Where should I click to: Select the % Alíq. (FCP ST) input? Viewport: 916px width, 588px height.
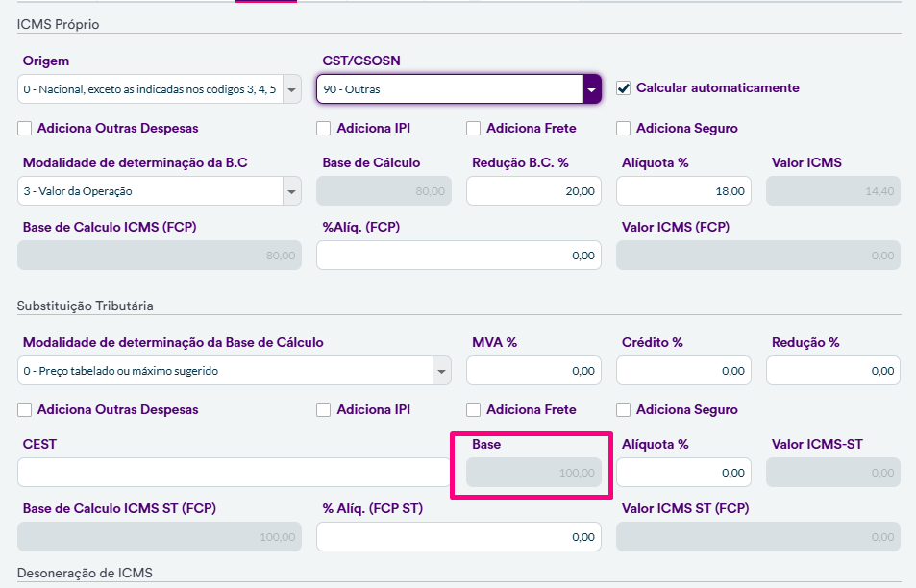(x=458, y=537)
